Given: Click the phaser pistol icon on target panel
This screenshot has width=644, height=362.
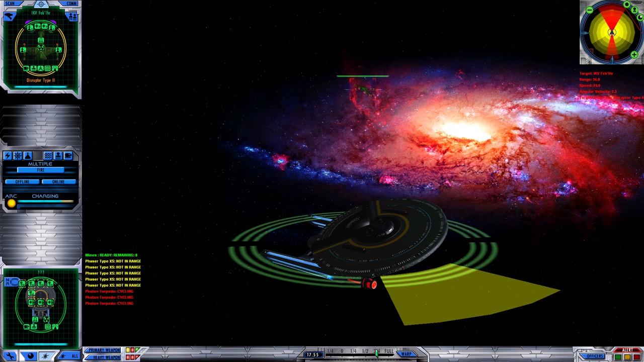Looking at the screenshot, I should 10,16.
